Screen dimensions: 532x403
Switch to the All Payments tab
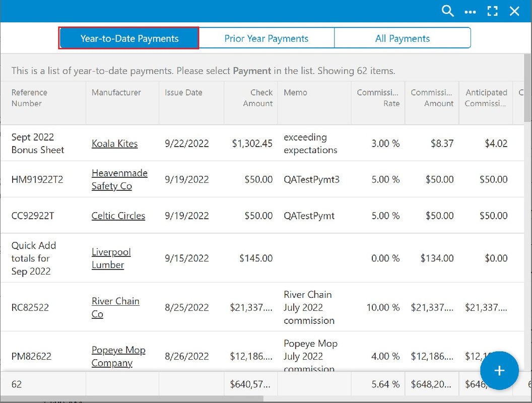(x=403, y=38)
